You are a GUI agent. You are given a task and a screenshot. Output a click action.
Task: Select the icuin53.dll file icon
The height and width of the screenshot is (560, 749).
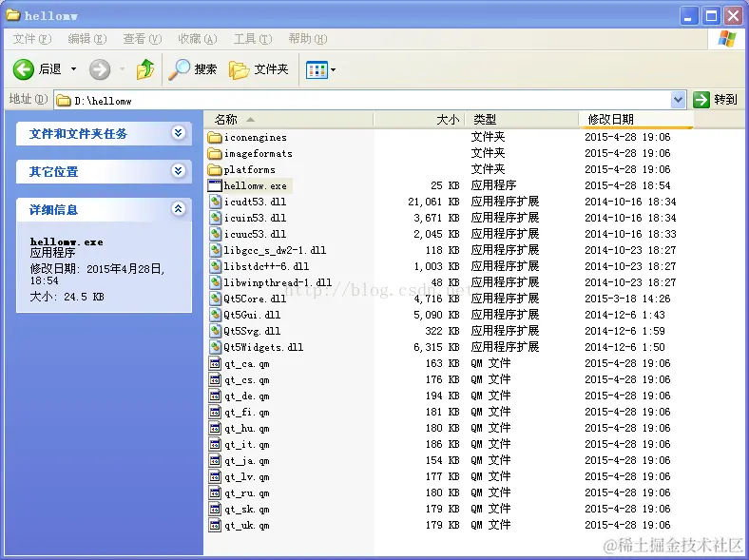click(215, 219)
